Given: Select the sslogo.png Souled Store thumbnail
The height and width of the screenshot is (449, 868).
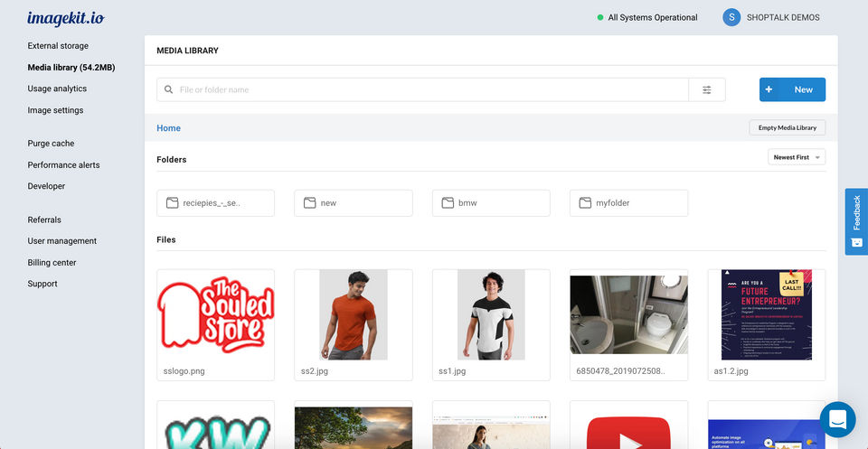Looking at the screenshot, I should 215,314.
